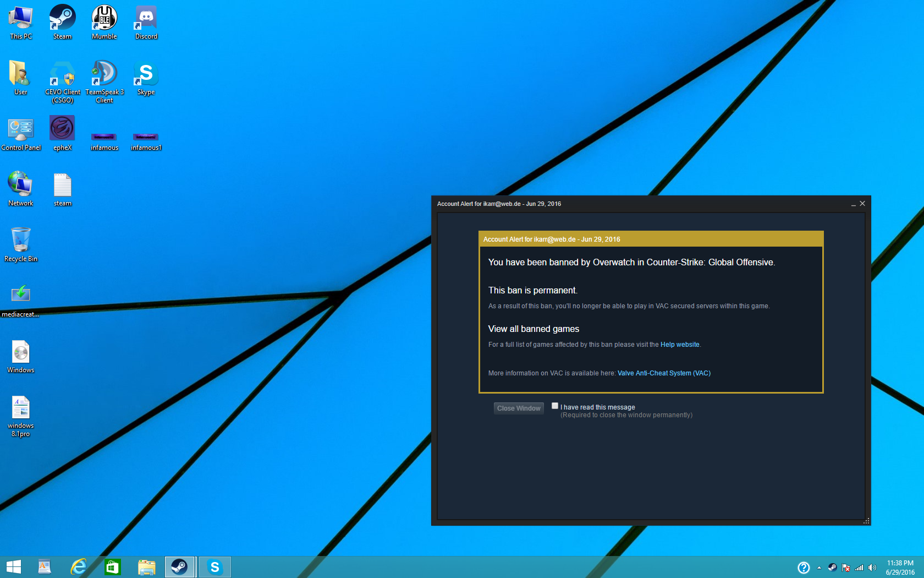Open the Mumble desktop shortcut
Screen dimensions: 924x578
(104, 22)
